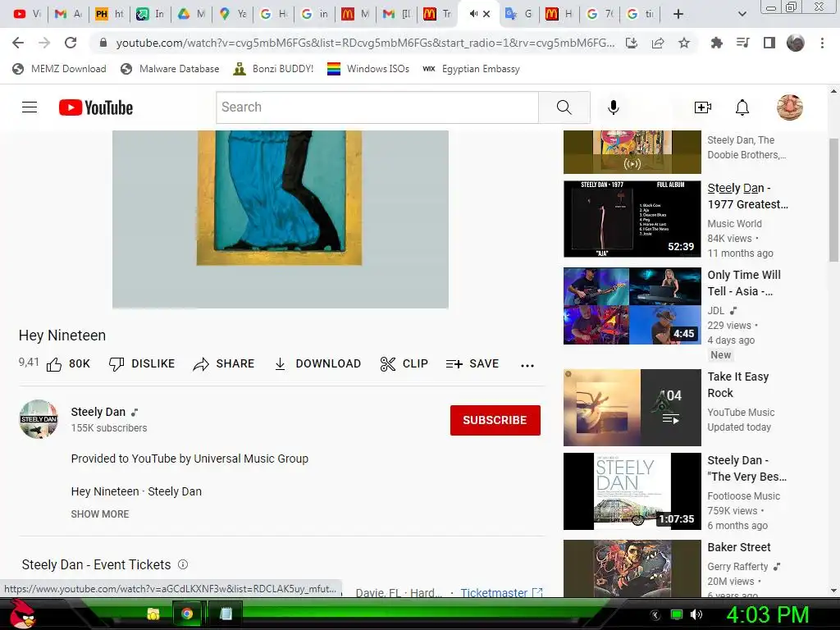The image size is (840, 630).
Task: Switch to the Google Translate tab
Action: (518, 14)
